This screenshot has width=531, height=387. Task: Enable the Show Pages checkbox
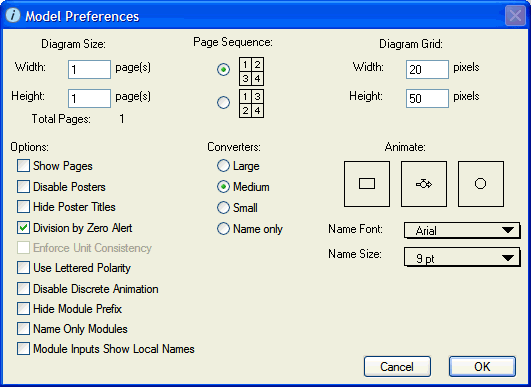coord(23,166)
